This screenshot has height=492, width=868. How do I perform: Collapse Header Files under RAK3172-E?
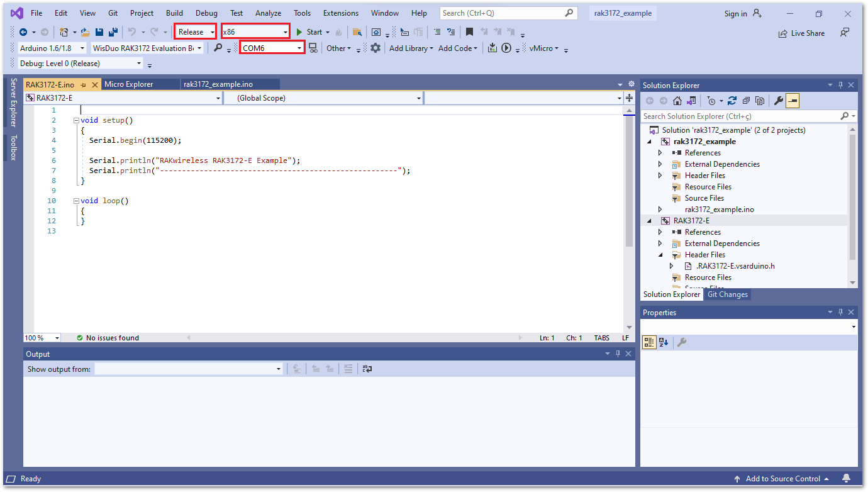point(660,255)
